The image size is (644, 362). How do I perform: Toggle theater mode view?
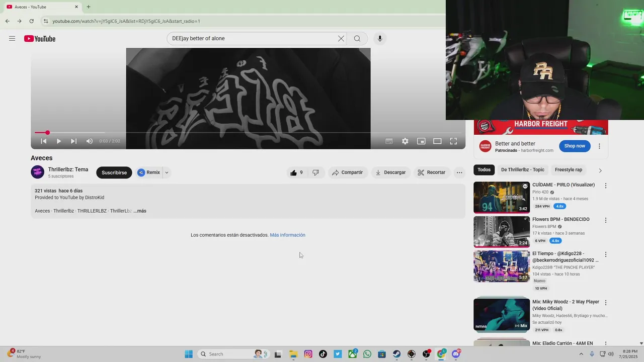[437, 141]
